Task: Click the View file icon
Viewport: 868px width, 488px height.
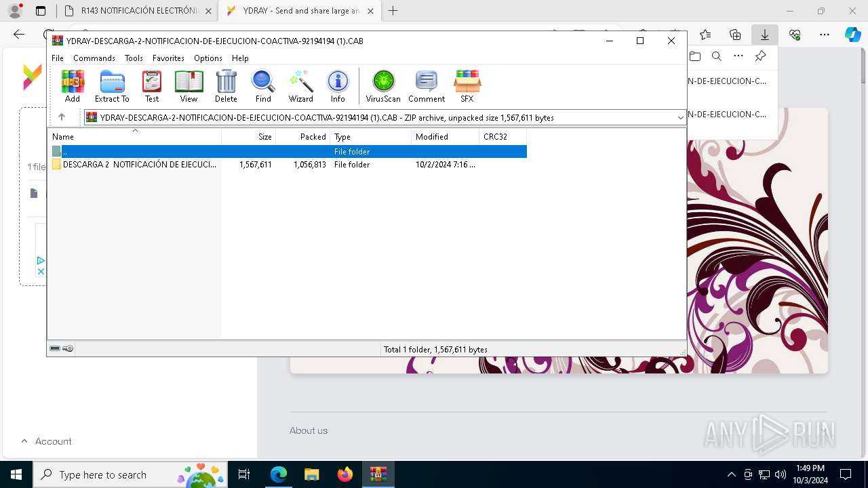Action: pos(189,86)
